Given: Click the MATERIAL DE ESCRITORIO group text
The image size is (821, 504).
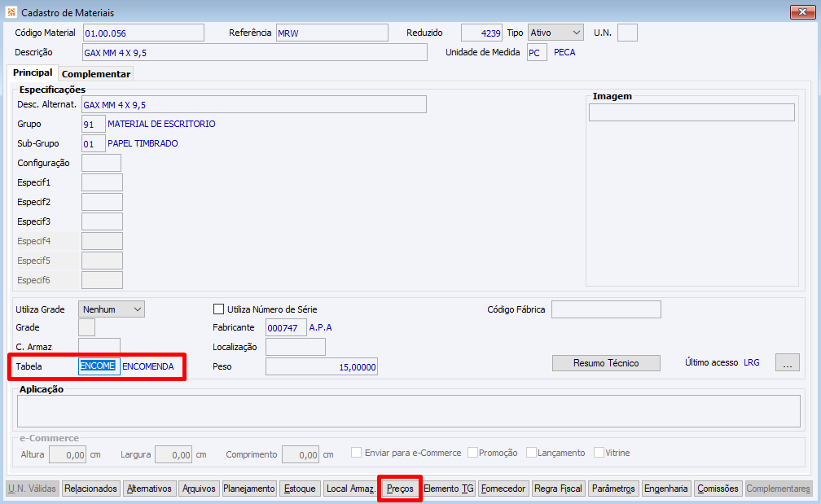Looking at the screenshot, I should click(x=161, y=124).
